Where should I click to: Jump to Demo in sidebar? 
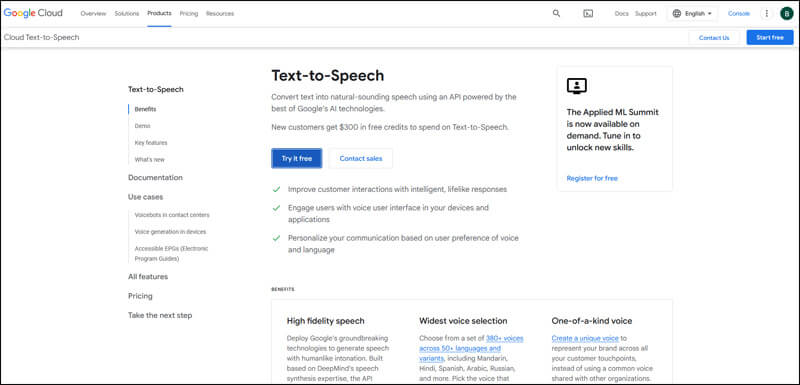142,126
